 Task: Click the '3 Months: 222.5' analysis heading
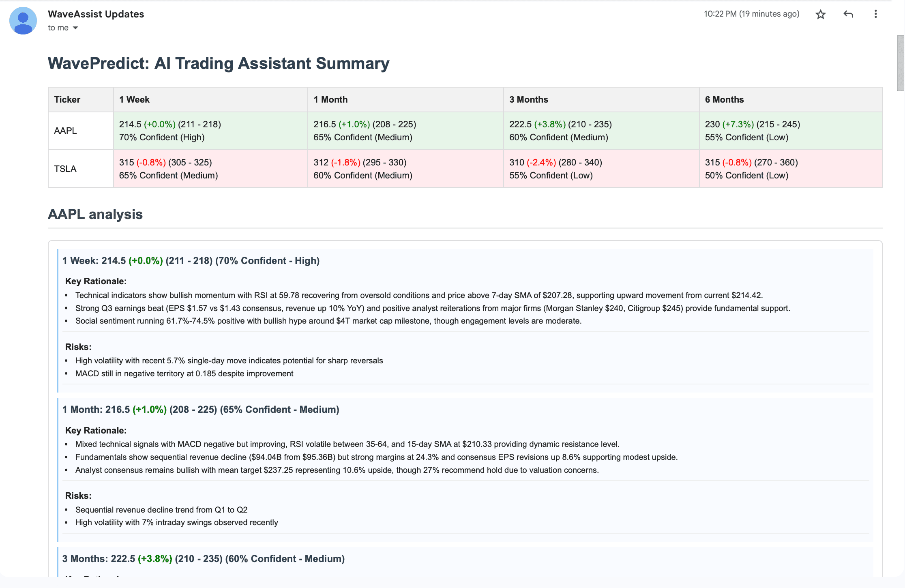pyautogui.click(x=204, y=559)
